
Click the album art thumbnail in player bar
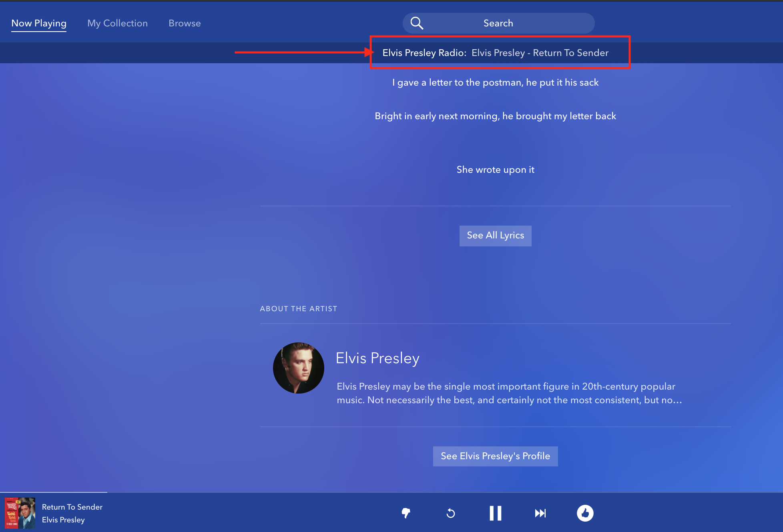[20, 513]
